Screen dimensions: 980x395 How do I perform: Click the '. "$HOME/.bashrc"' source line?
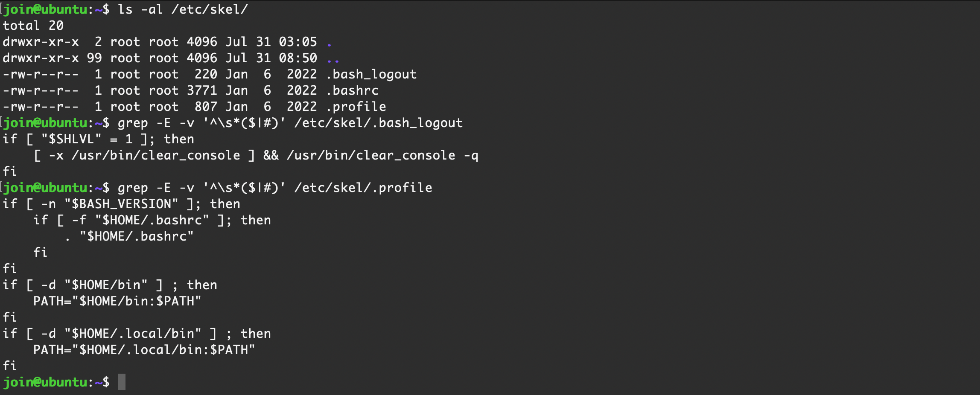tap(130, 236)
